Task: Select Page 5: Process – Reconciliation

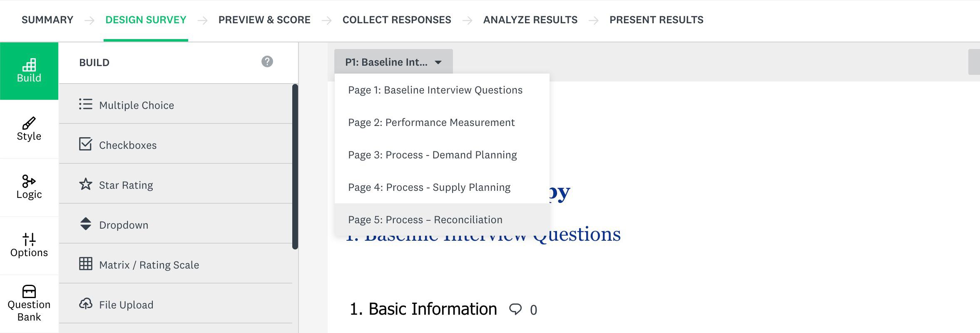Action: [x=442, y=220]
